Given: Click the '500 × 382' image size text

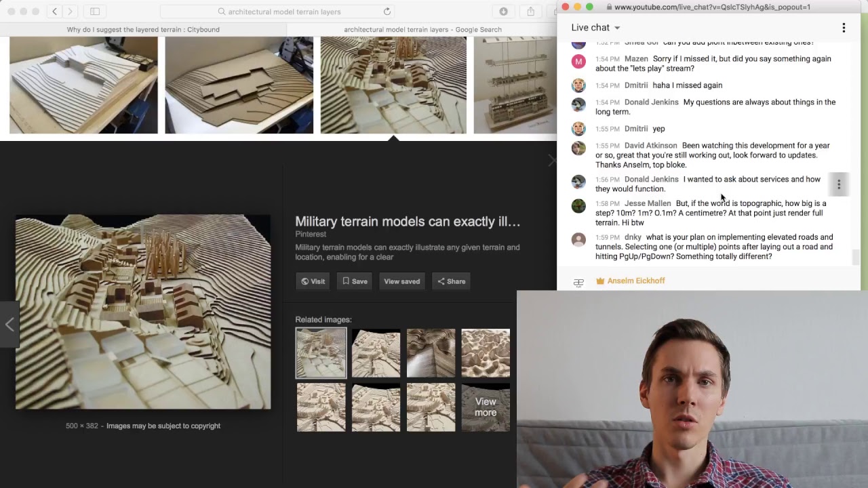Looking at the screenshot, I should tap(82, 426).
